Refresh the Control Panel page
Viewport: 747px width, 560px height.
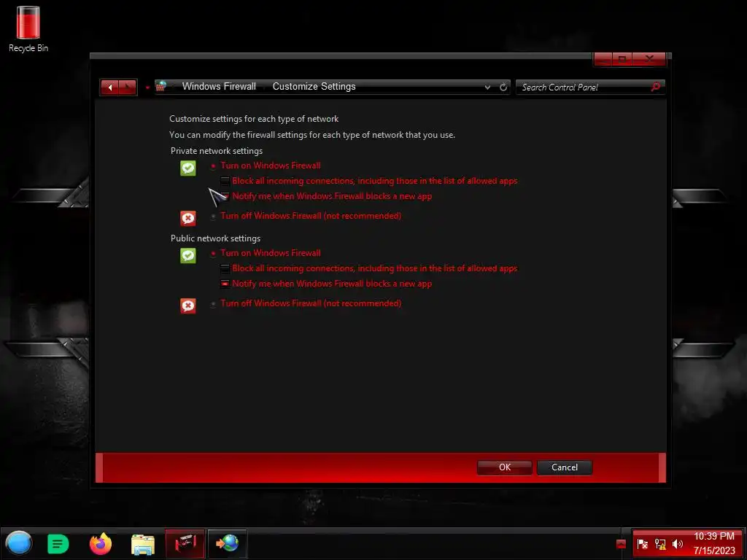(503, 87)
